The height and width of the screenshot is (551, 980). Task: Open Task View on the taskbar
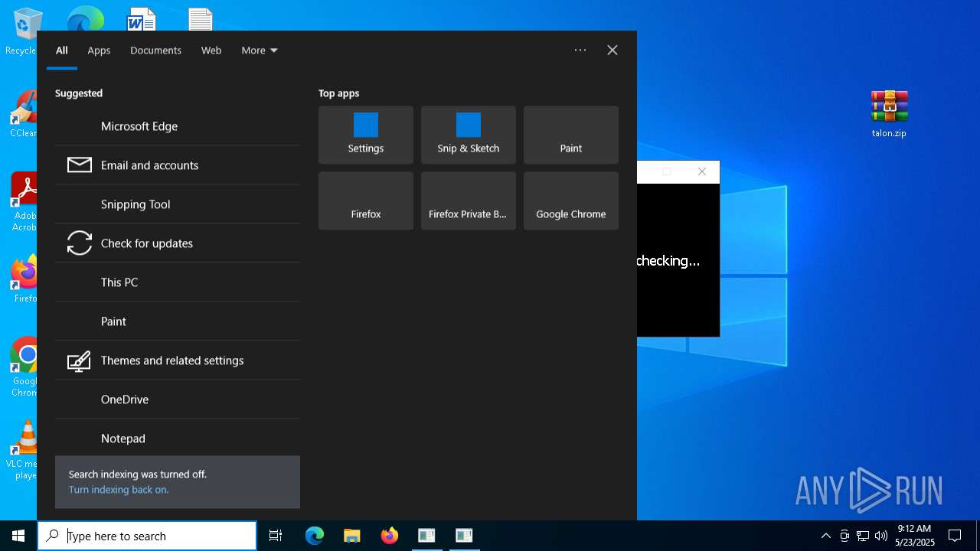(x=276, y=536)
